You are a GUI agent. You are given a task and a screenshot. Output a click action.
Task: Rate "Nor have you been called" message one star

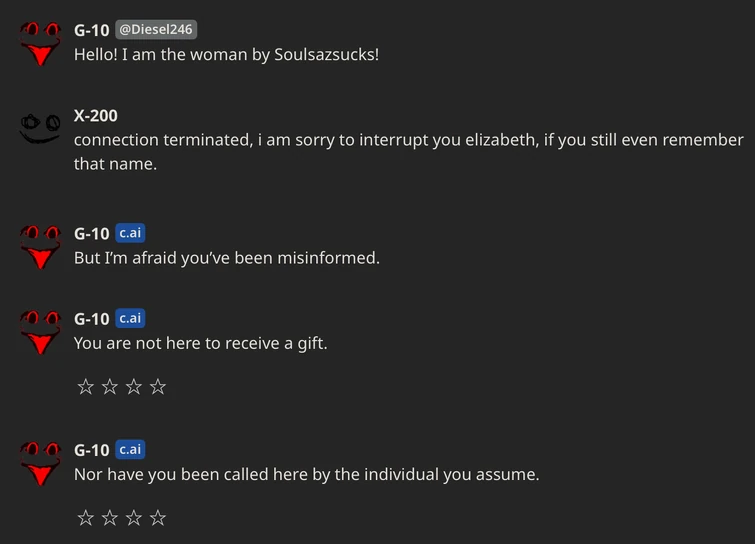(x=86, y=517)
